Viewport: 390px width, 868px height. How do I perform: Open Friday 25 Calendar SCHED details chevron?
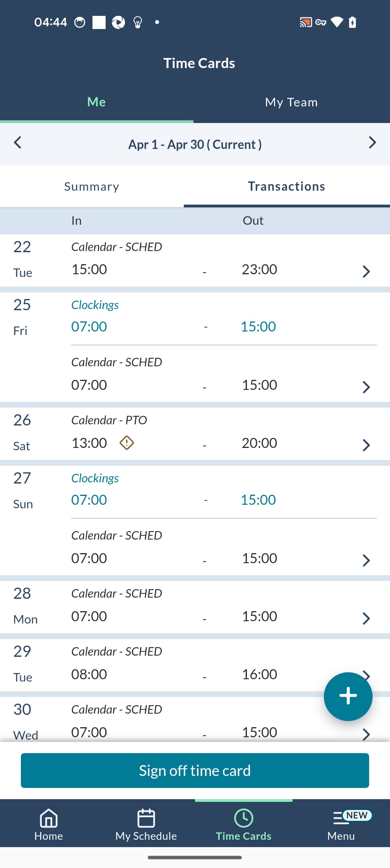(x=366, y=387)
